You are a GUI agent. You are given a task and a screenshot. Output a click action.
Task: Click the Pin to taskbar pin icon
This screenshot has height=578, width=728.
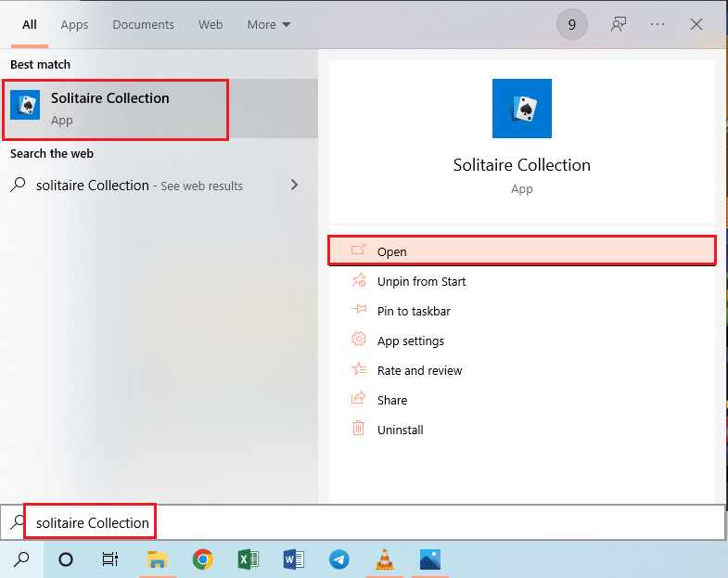pyautogui.click(x=359, y=309)
